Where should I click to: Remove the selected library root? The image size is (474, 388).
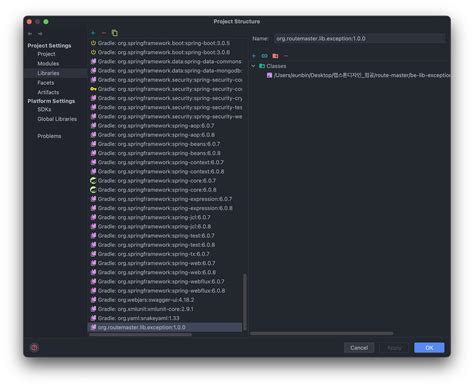click(286, 56)
